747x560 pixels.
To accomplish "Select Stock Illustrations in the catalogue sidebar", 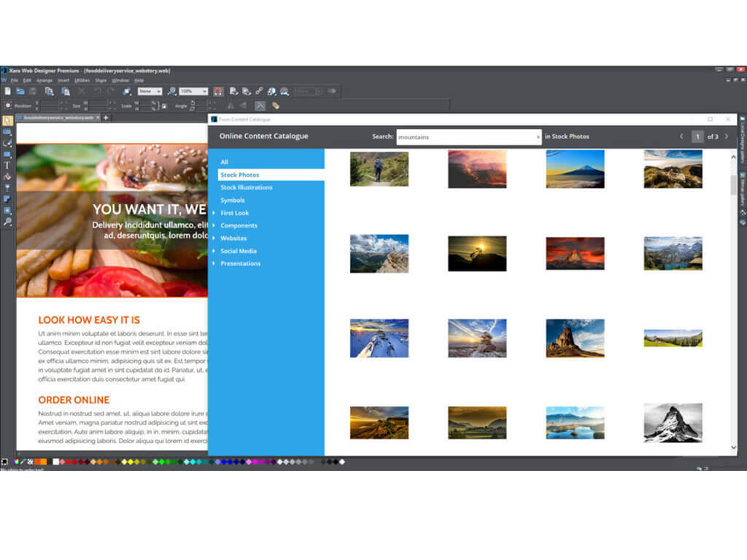I will pyautogui.click(x=247, y=187).
